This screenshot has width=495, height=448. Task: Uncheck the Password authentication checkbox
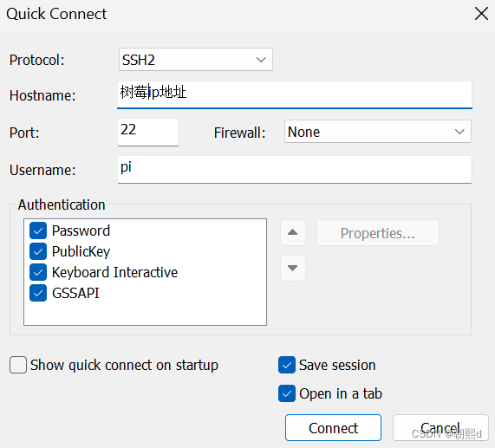tap(38, 230)
